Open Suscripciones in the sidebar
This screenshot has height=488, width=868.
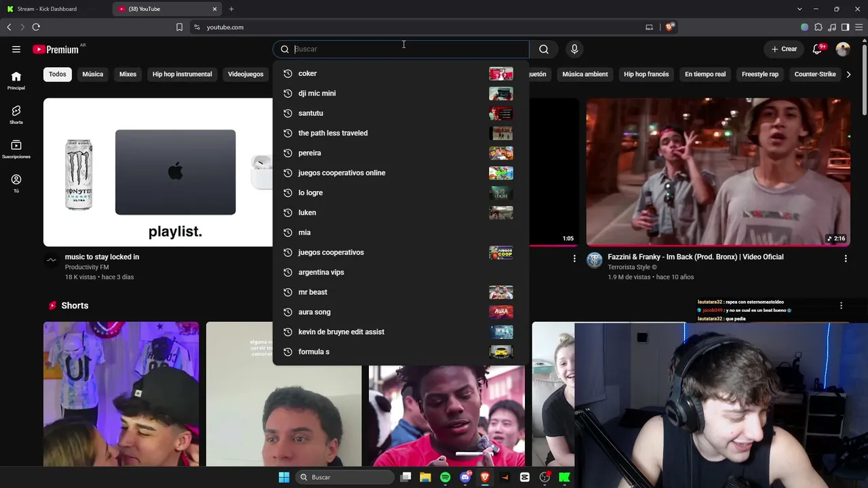pyautogui.click(x=16, y=149)
